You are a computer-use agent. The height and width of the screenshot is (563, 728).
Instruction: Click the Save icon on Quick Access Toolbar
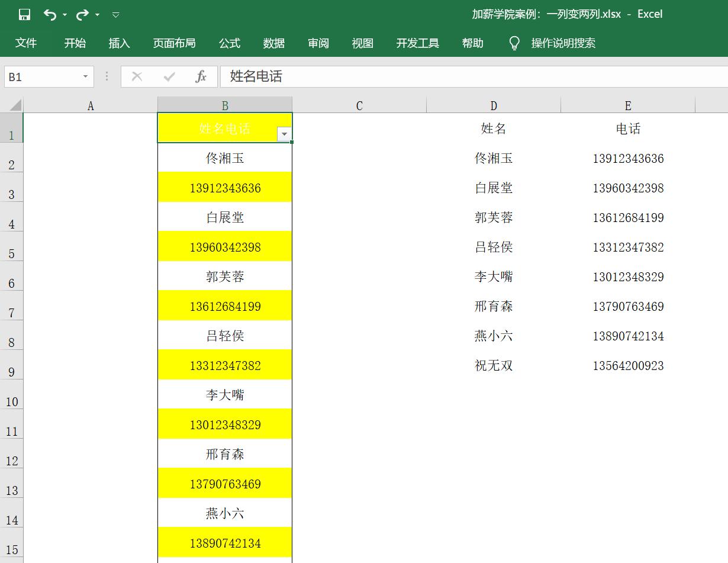(24, 14)
